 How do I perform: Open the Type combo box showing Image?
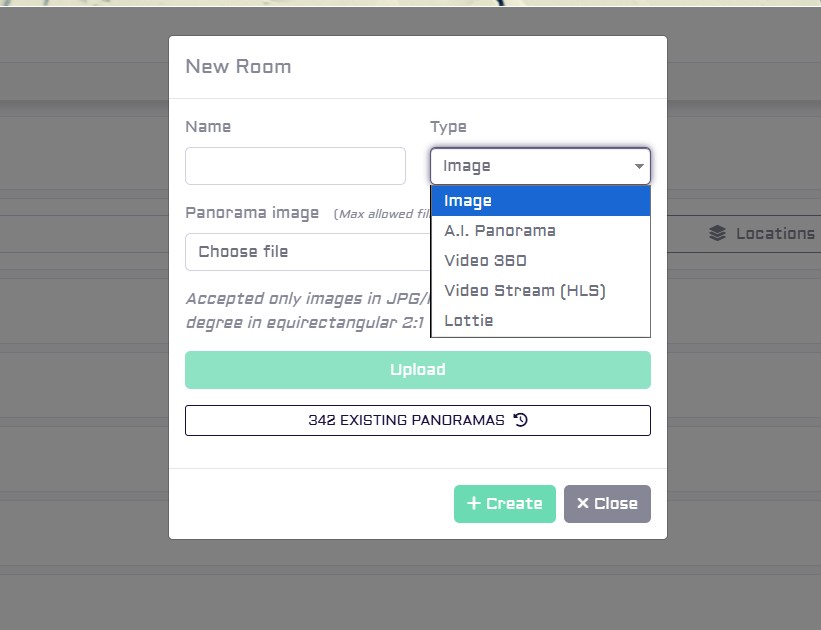[x=540, y=166]
